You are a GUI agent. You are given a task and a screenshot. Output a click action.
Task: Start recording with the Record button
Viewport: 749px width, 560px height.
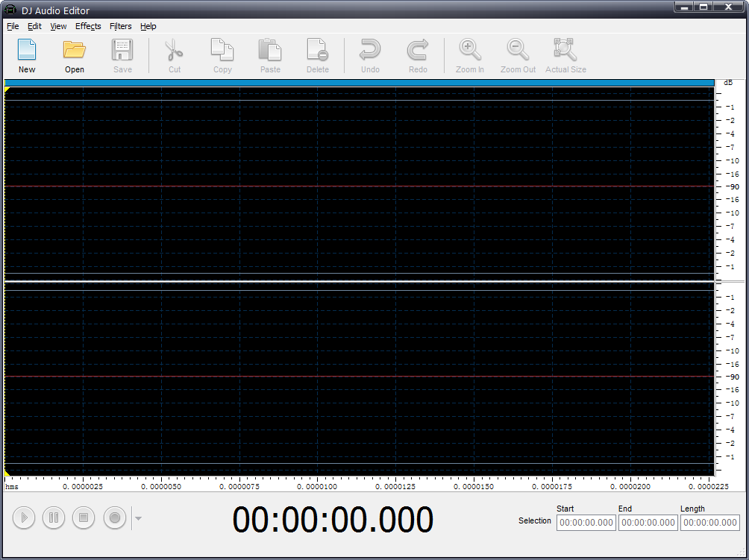[x=115, y=517]
